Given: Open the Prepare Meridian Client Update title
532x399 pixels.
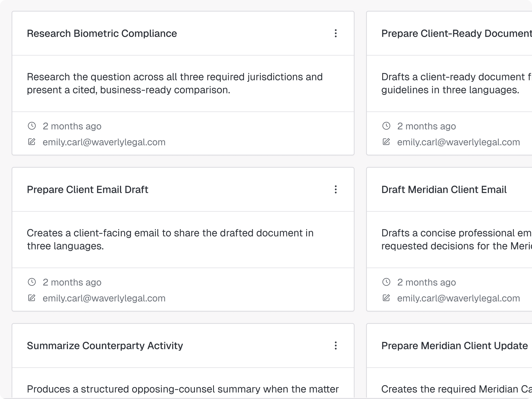Looking at the screenshot, I should [x=455, y=346].
